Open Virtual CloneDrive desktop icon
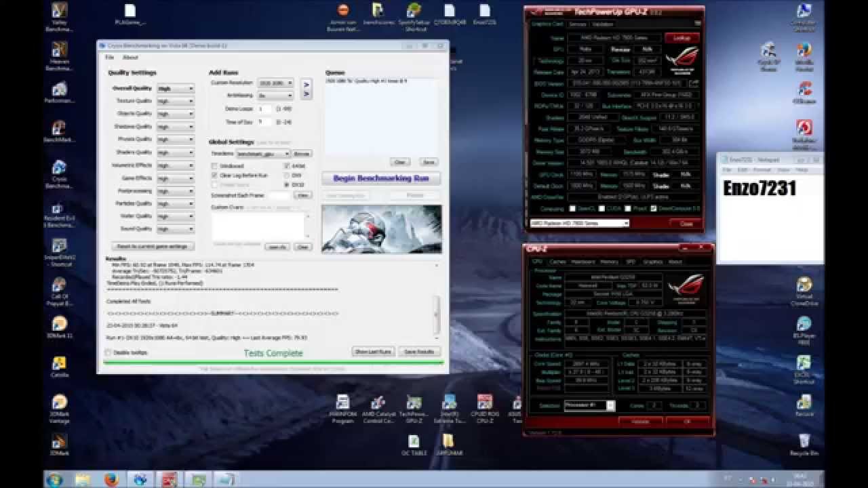The image size is (868, 488). point(804,291)
